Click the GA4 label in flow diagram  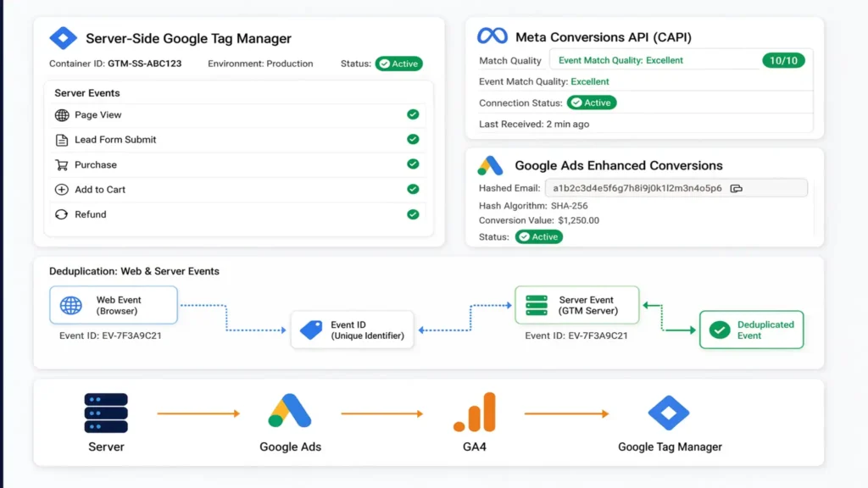point(475,447)
